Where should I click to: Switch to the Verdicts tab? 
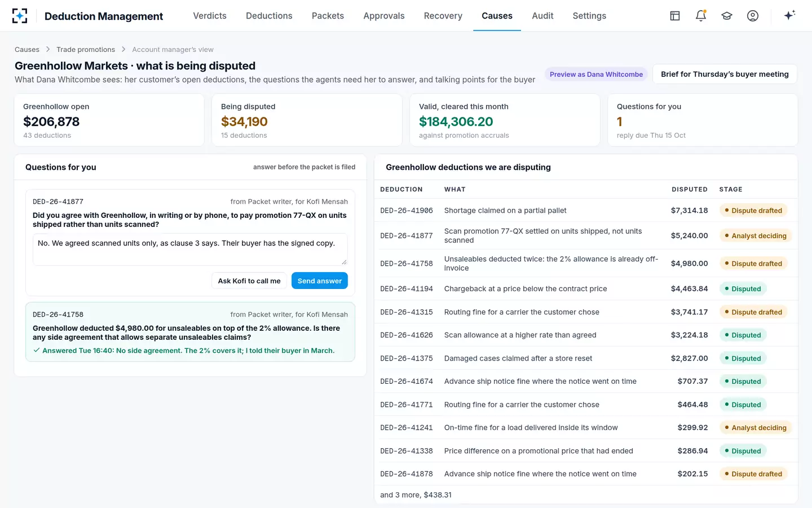coord(210,16)
